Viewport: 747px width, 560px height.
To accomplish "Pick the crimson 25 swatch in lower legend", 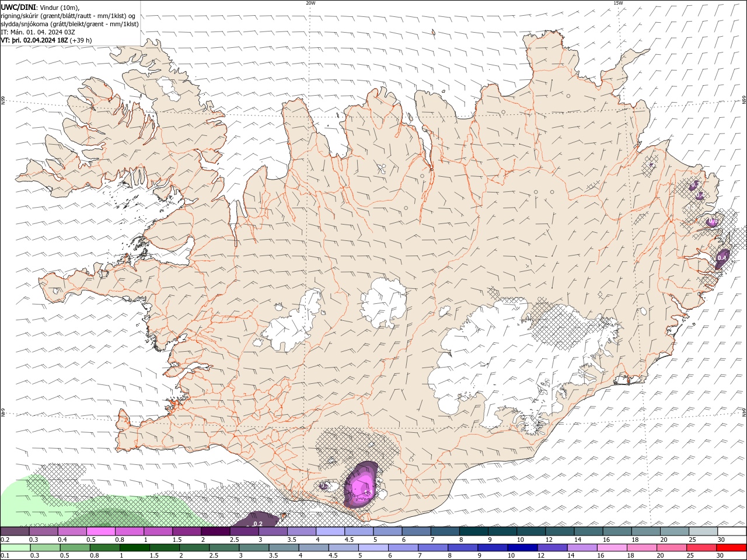I will [701, 548].
